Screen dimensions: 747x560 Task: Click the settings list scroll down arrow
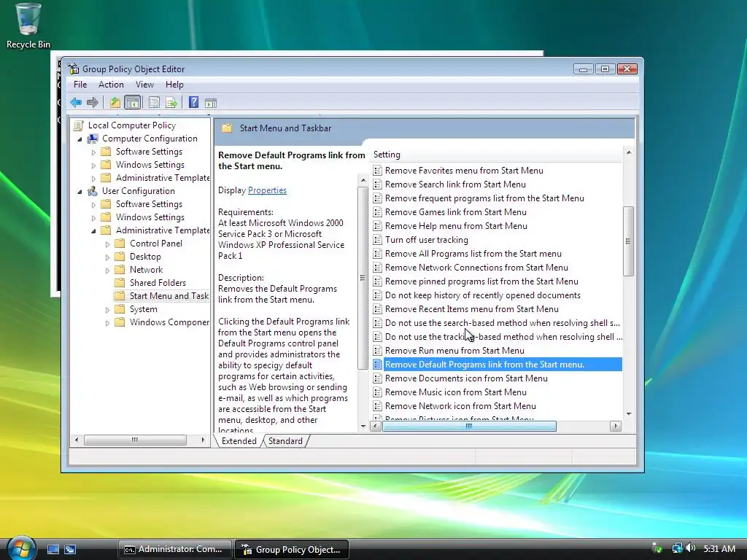[x=628, y=414]
